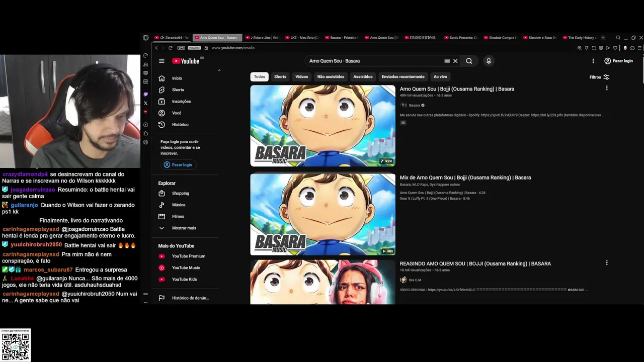The image size is (644, 362).
Task: Switch to Sonic Presents browser tab
Action: 460,38
